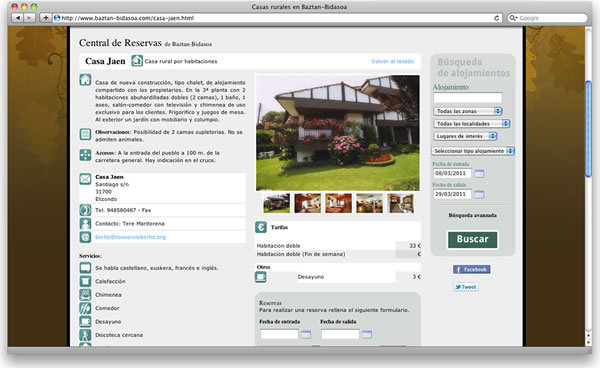The width and height of the screenshot is (600, 368).
Task: Open the bertiz@consorciobertiz.org email link
Action: pyautogui.click(x=130, y=237)
